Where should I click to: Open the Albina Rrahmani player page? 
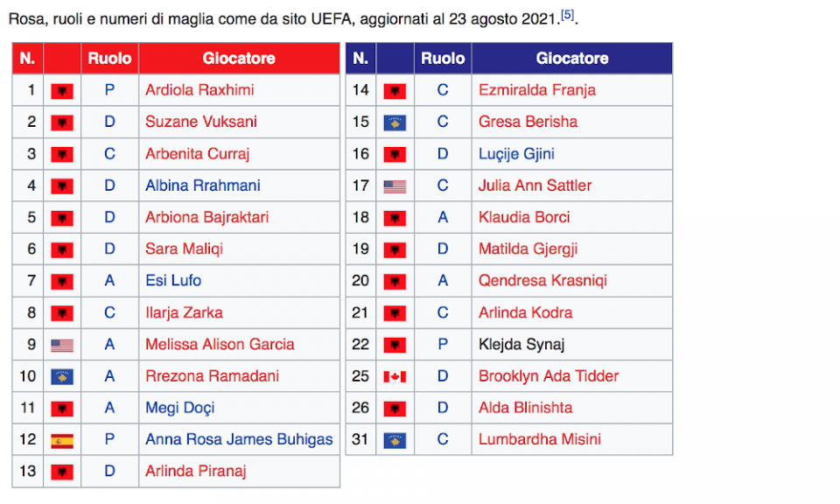pyautogui.click(x=202, y=185)
